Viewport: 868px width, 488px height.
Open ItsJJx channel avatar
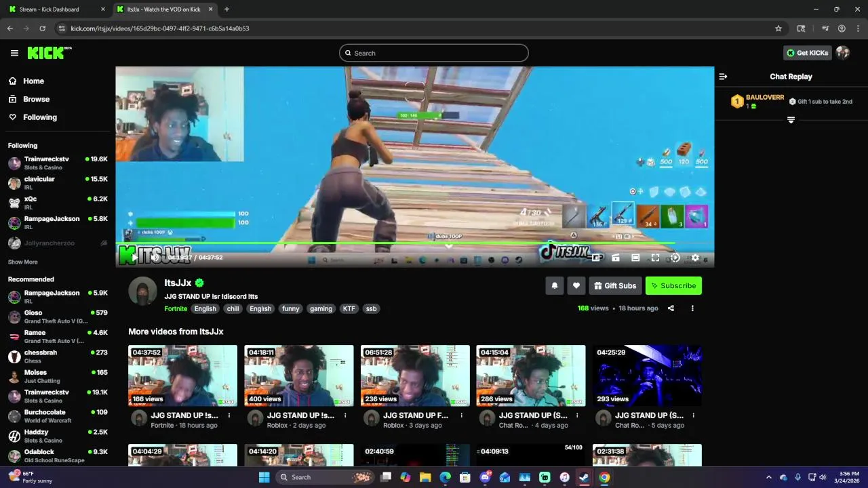tap(142, 291)
